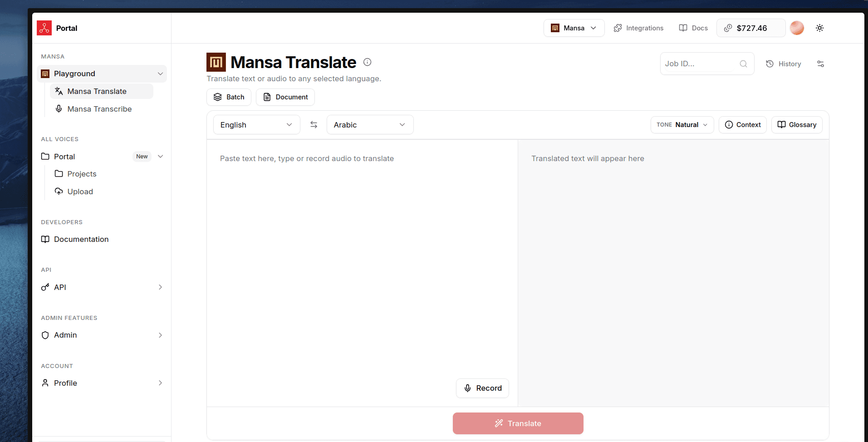The image size is (868, 442).
Task: Select the Admin sidebar item
Action: [102, 335]
